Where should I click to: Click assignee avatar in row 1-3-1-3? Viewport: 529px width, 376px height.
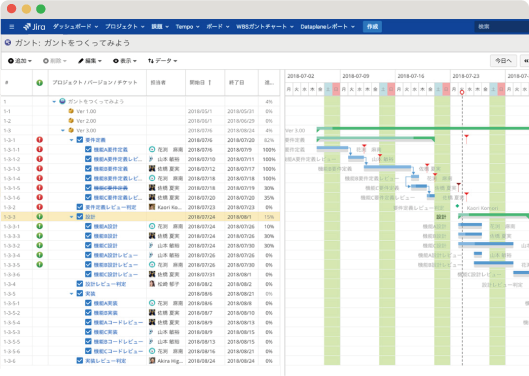[x=152, y=168]
